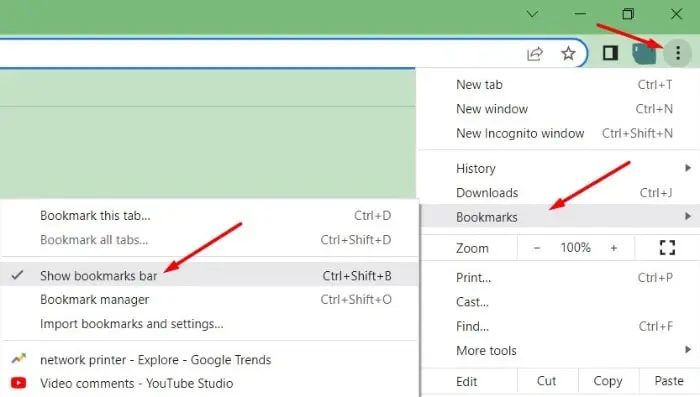This screenshot has width=700, height=397.
Task: Toggle Show bookmarks bar checkmark
Action: (209, 276)
